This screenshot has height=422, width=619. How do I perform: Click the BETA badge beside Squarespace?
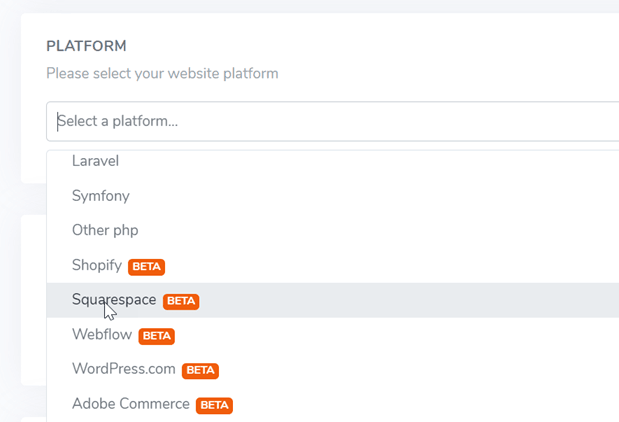pyautogui.click(x=181, y=302)
